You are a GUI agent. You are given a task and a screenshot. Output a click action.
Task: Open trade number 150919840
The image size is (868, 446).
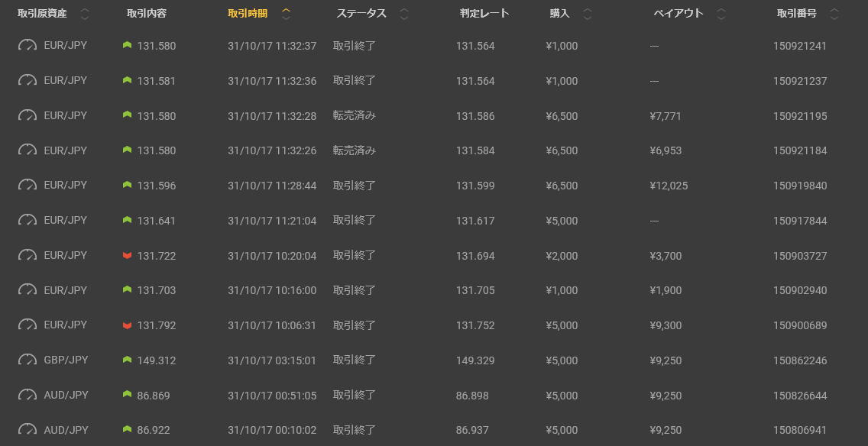(x=800, y=186)
